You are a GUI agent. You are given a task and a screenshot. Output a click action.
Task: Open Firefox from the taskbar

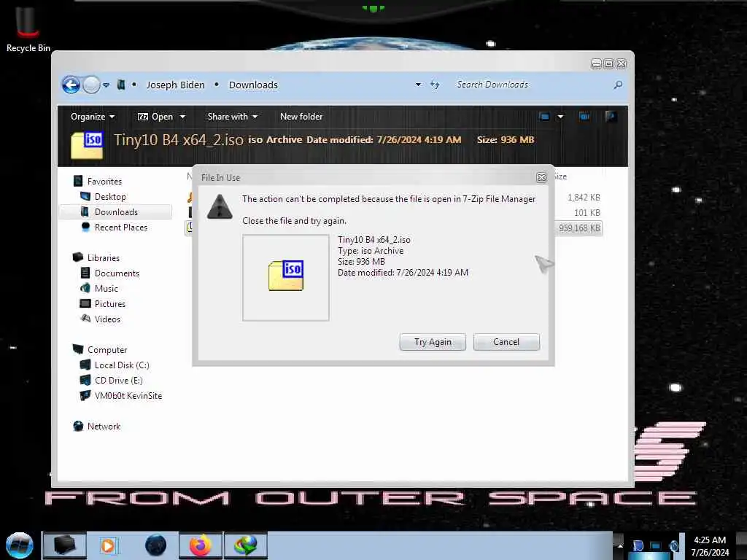tap(201, 545)
